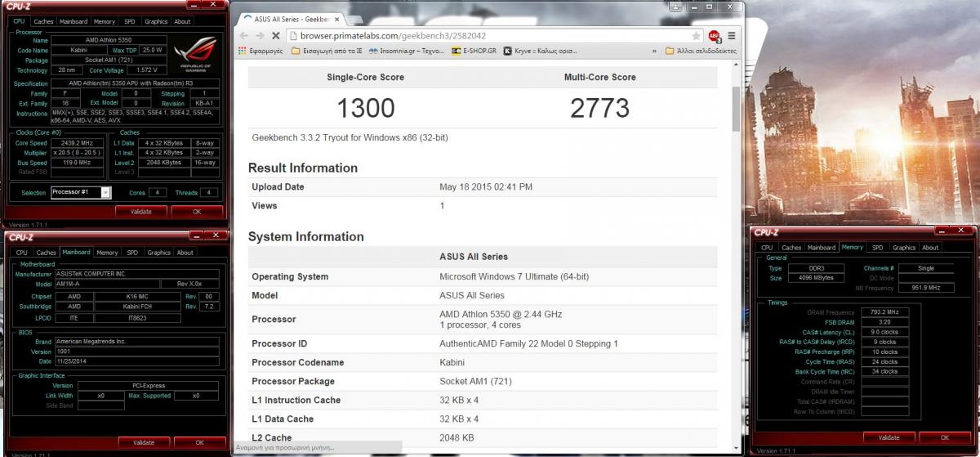Click the browser forward arrow
Screen dimensions: 980x457
pyautogui.click(x=259, y=36)
